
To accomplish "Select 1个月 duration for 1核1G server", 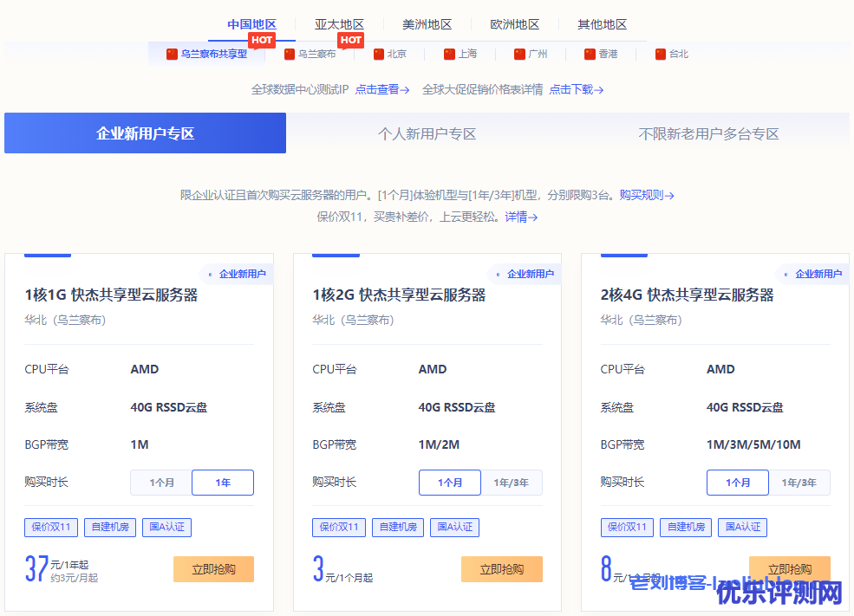I will click(161, 483).
